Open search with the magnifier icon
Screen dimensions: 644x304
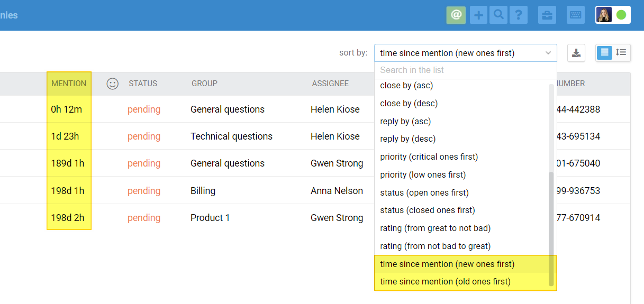click(498, 15)
